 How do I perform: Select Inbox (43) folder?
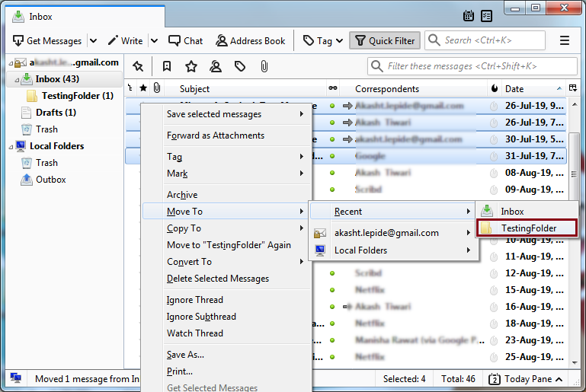click(57, 79)
